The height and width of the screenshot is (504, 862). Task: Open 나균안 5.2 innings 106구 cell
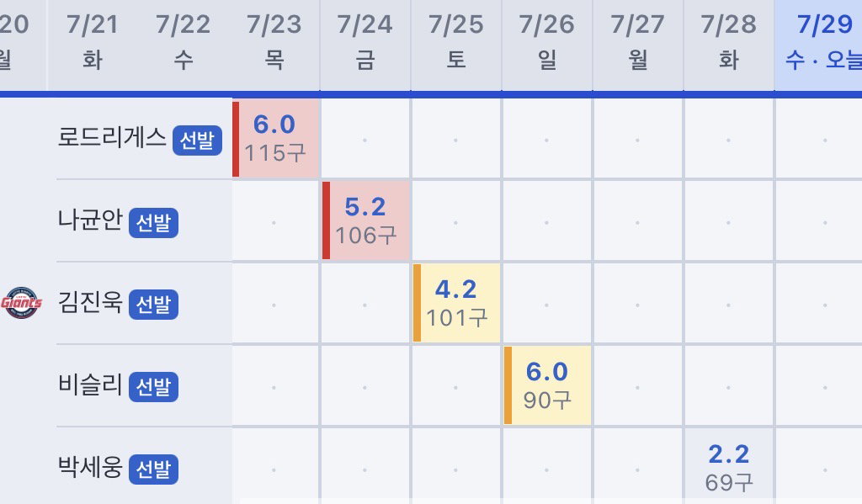pos(366,221)
